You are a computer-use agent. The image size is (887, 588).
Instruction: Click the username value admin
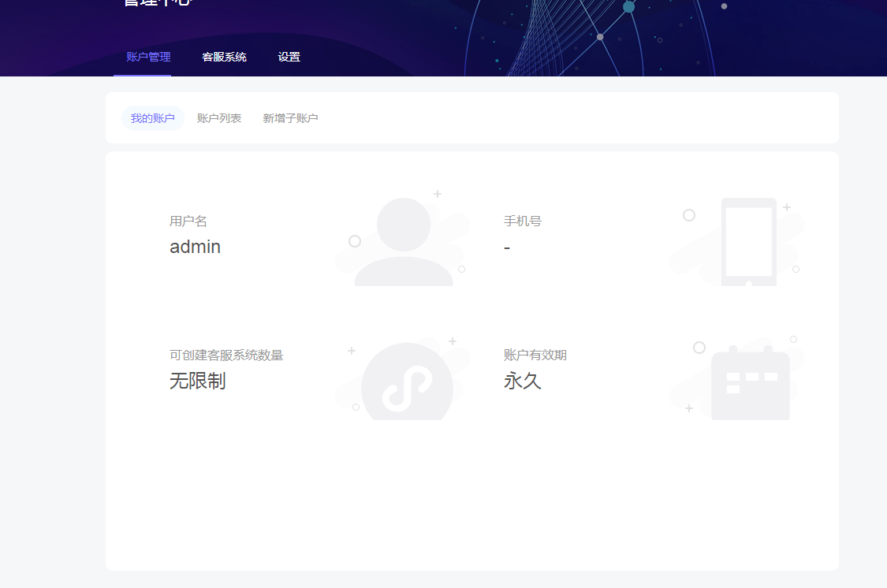coord(195,247)
